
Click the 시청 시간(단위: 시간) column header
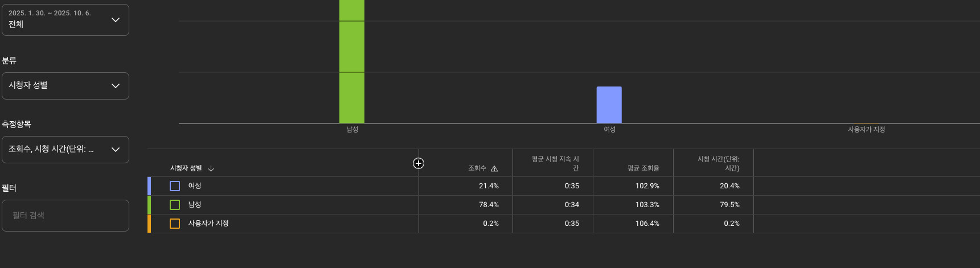coord(719,163)
